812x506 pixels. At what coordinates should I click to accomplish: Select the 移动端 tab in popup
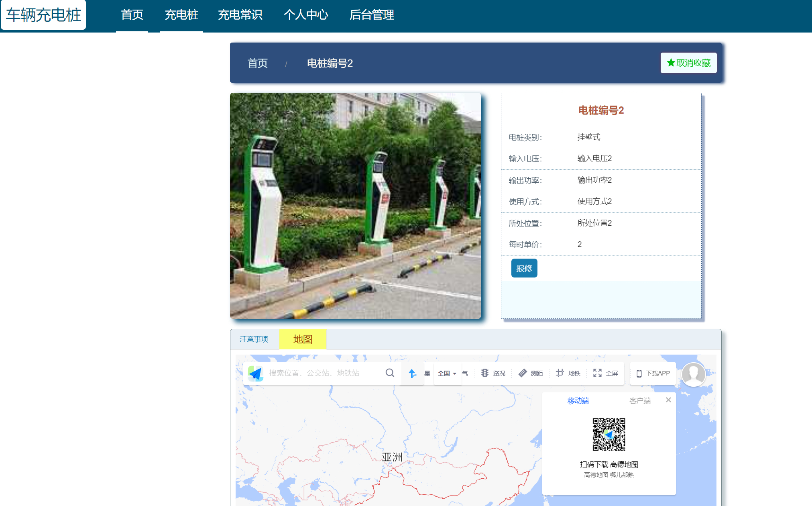[578, 400]
